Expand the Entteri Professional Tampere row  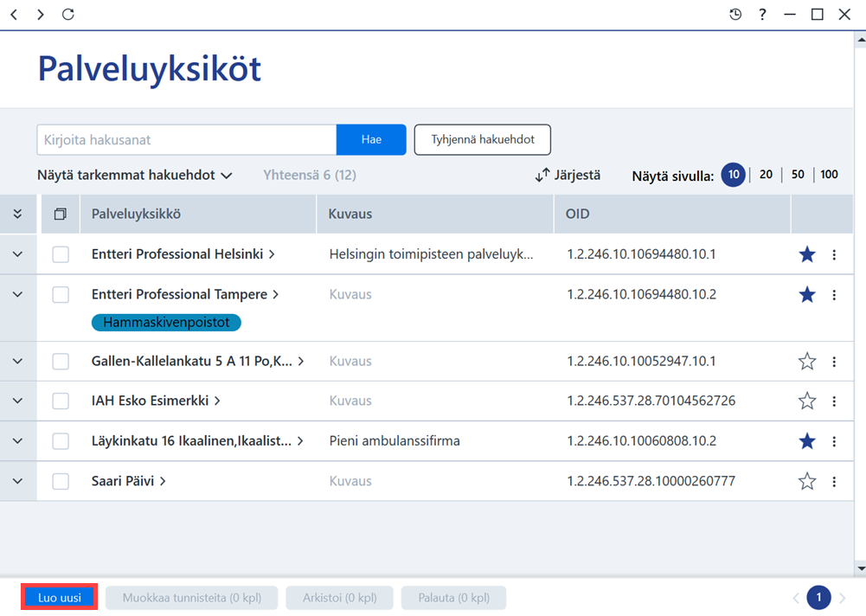click(17, 294)
